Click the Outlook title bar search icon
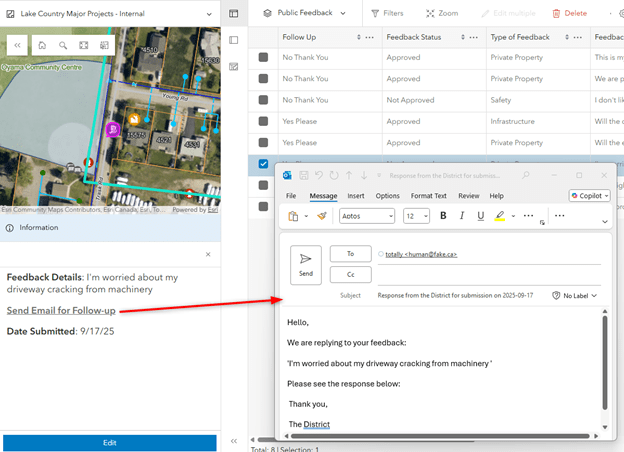The image size is (624, 452). click(526, 175)
